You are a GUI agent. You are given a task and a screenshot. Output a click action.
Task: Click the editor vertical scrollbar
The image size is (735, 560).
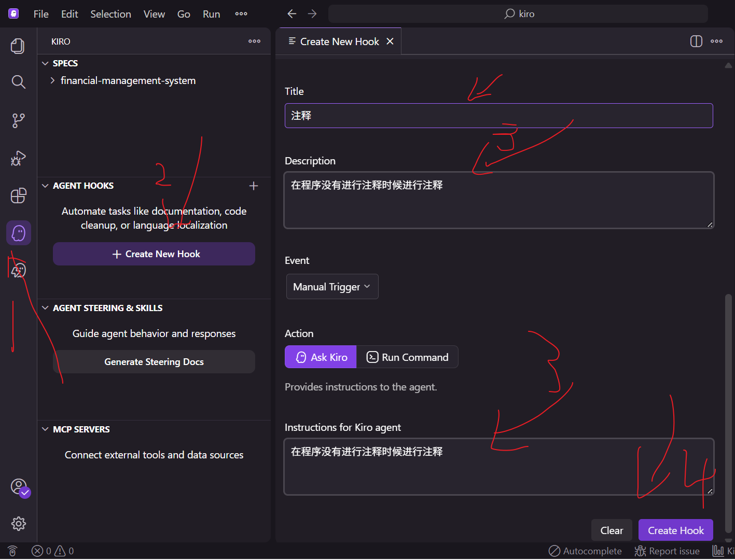tap(728, 414)
